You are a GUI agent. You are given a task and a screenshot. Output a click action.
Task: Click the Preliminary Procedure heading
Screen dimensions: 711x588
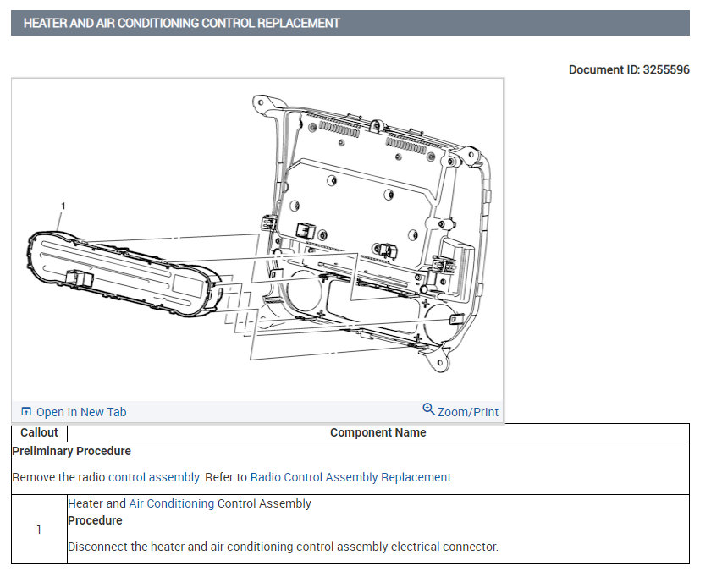pyautogui.click(x=72, y=451)
